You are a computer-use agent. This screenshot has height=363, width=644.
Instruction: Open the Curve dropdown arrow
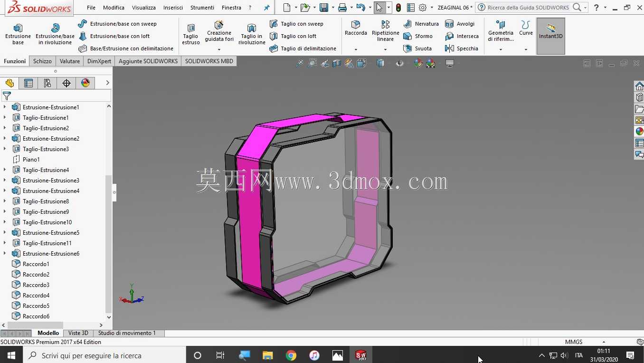[526, 49]
